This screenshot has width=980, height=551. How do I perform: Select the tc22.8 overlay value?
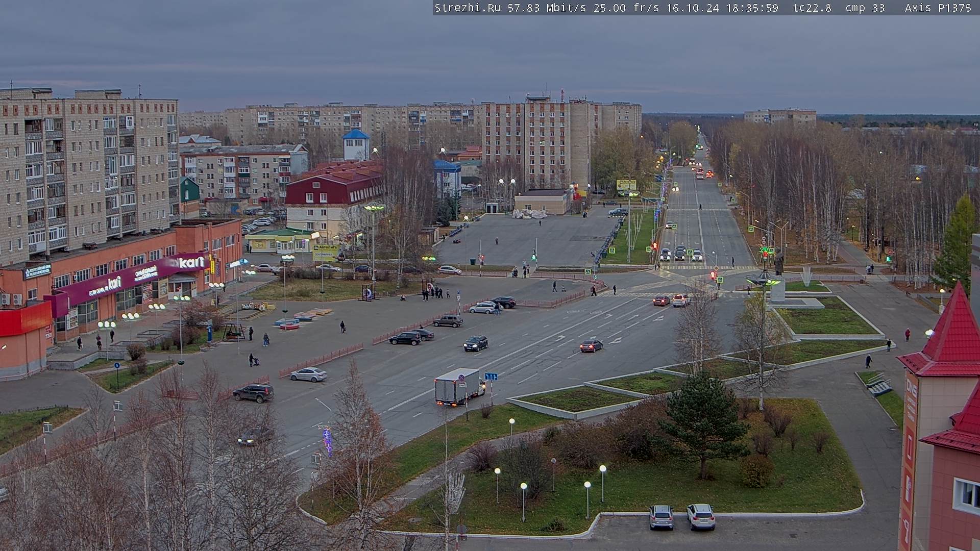point(812,8)
